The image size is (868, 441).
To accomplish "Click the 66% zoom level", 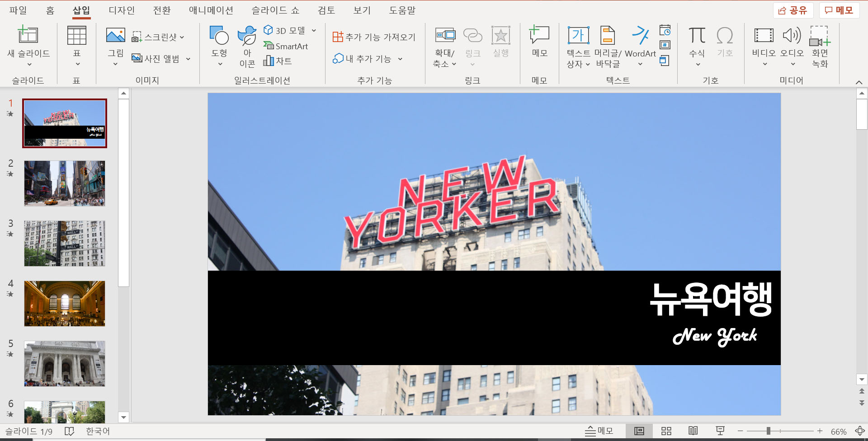I will pyautogui.click(x=839, y=432).
